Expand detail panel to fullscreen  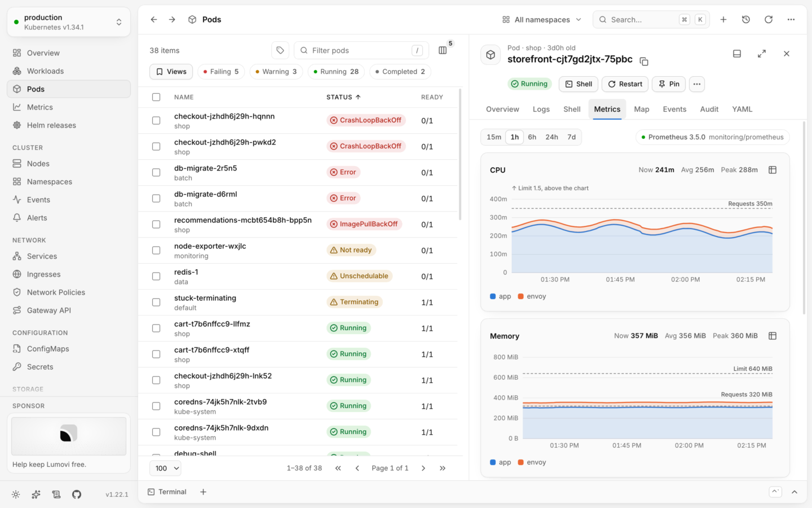click(x=762, y=54)
